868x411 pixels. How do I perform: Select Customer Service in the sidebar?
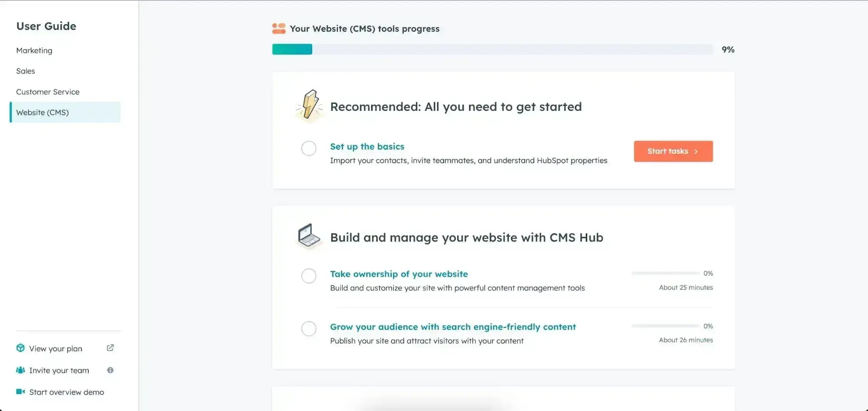48,92
